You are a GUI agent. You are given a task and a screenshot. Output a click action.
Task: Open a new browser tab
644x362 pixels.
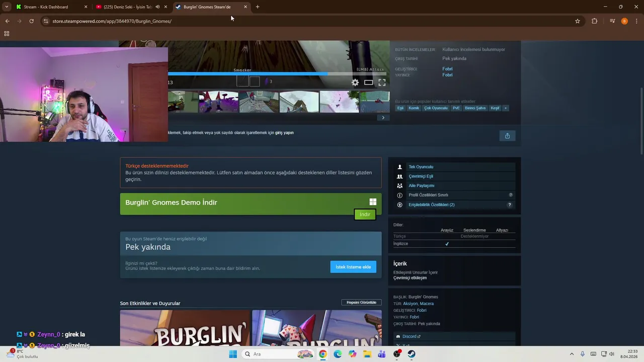pos(258,7)
